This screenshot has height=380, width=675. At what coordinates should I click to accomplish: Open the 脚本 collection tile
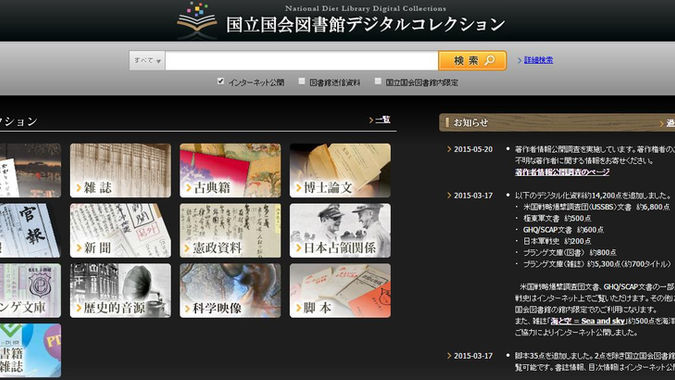(341, 290)
